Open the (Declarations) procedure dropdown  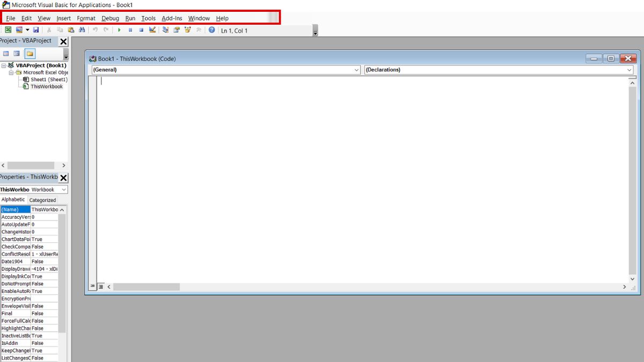499,70
